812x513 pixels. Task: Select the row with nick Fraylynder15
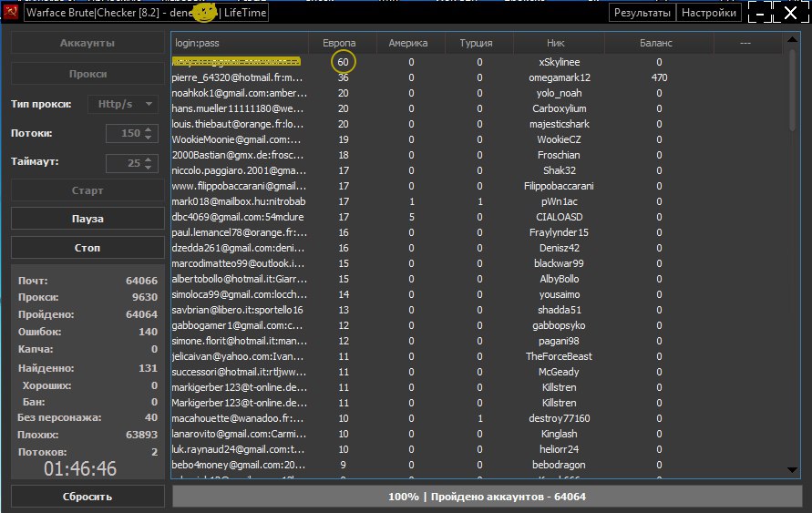pos(477,232)
